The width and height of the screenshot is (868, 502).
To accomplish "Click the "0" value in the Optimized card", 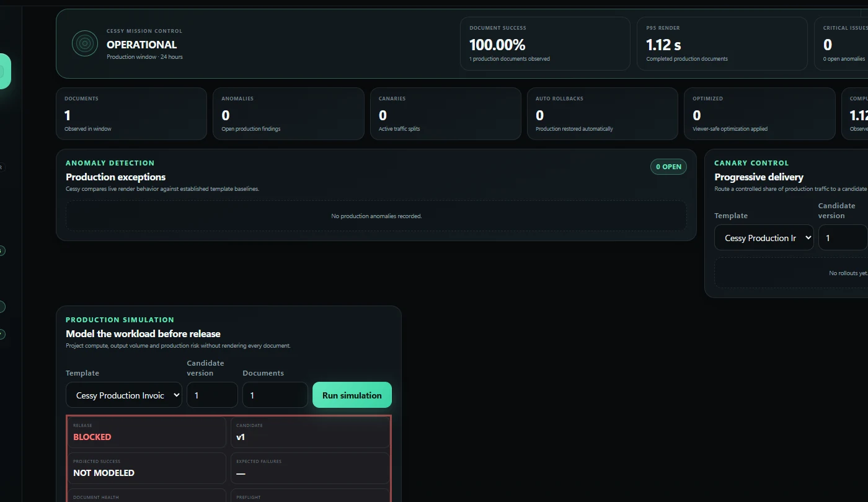I will click(697, 115).
